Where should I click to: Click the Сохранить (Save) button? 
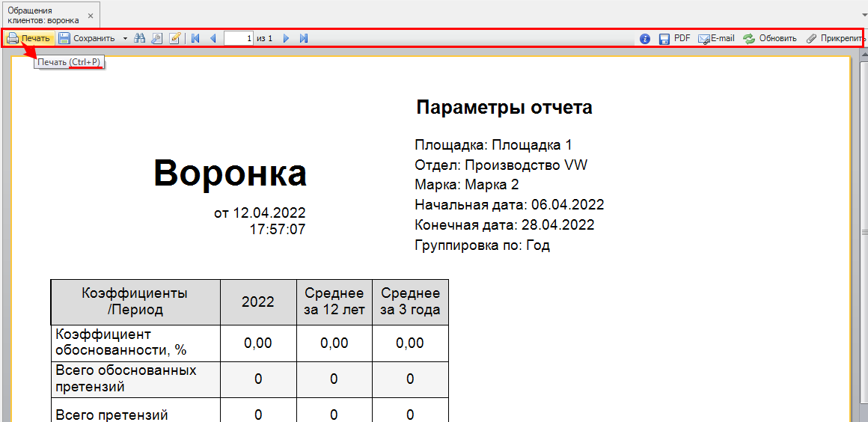[x=87, y=38]
